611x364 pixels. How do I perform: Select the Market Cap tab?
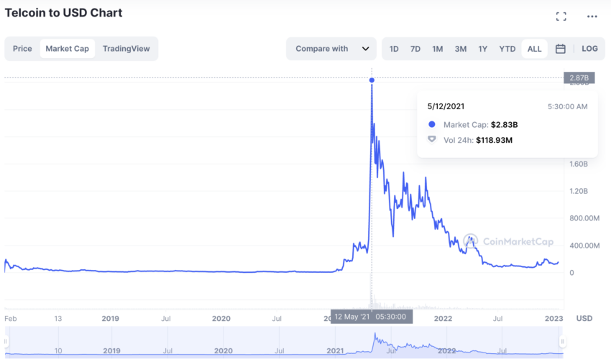pos(68,49)
